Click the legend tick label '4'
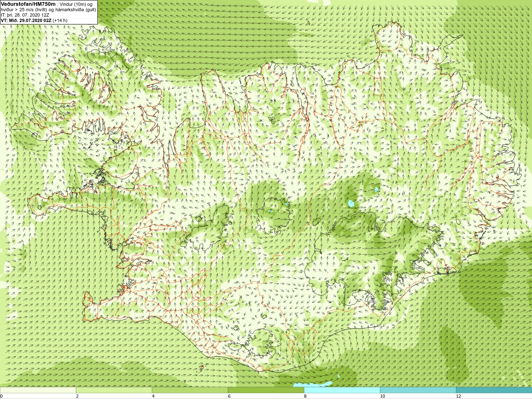The width and height of the screenshot is (532, 399). click(153, 396)
